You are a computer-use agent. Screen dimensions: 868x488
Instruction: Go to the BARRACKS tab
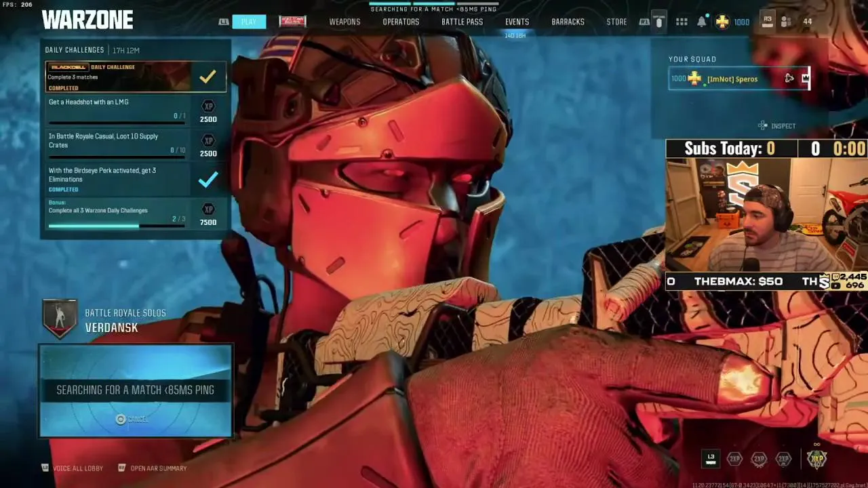coord(568,22)
